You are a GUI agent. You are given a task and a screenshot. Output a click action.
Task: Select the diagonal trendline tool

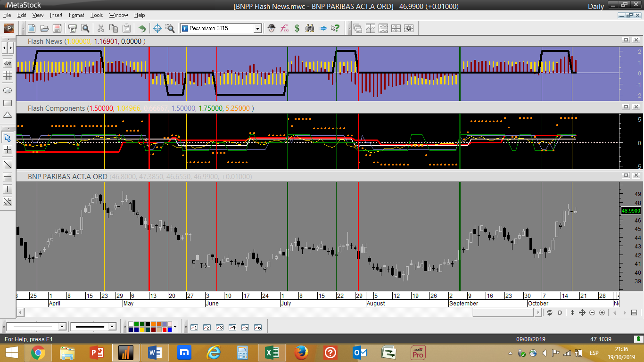coord(8,165)
